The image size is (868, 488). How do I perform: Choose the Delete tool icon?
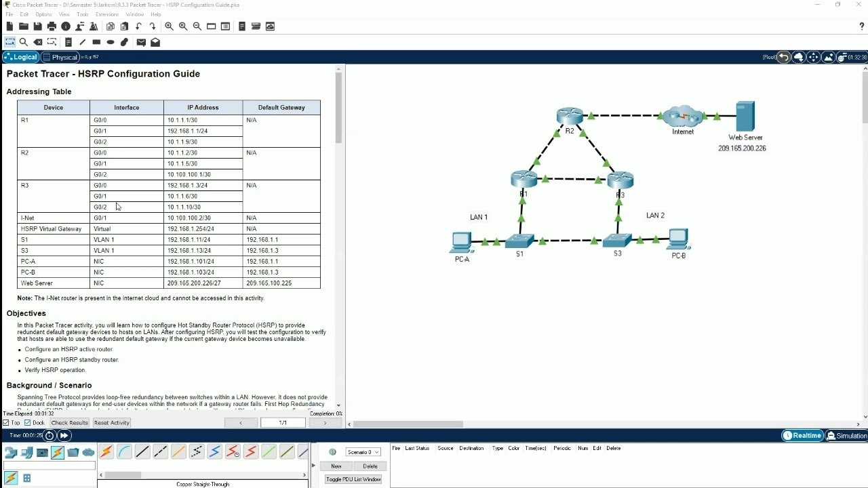38,42
